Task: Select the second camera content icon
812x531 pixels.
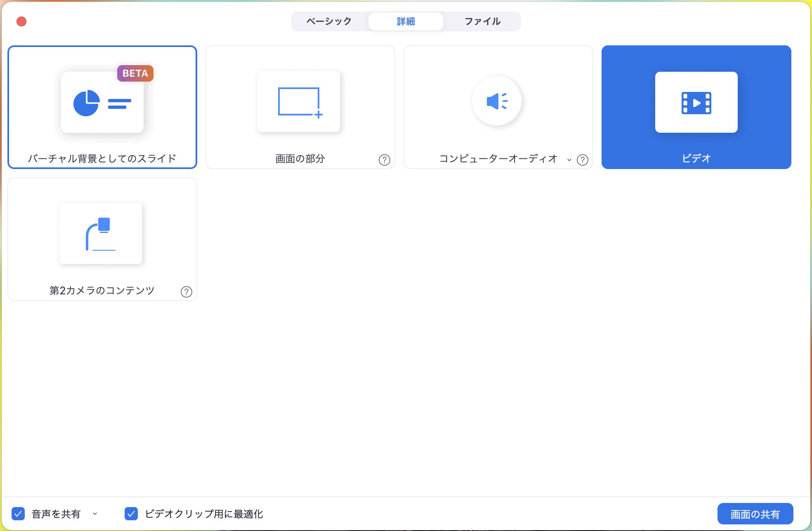Action: [x=101, y=233]
